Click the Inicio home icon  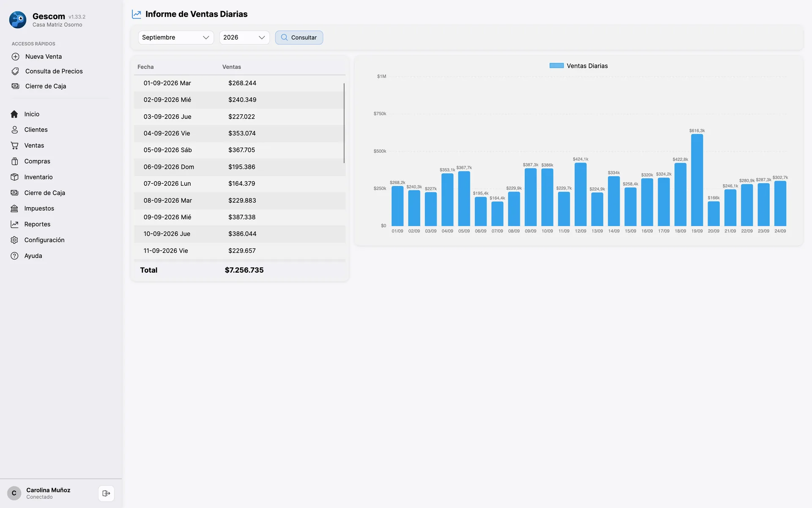pyautogui.click(x=14, y=114)
